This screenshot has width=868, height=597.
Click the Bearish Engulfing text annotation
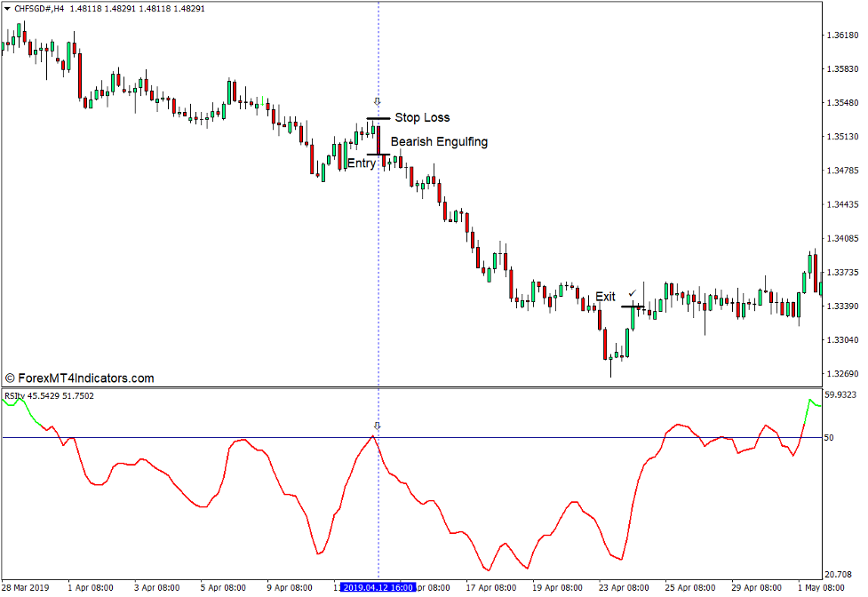pos(439,141)
